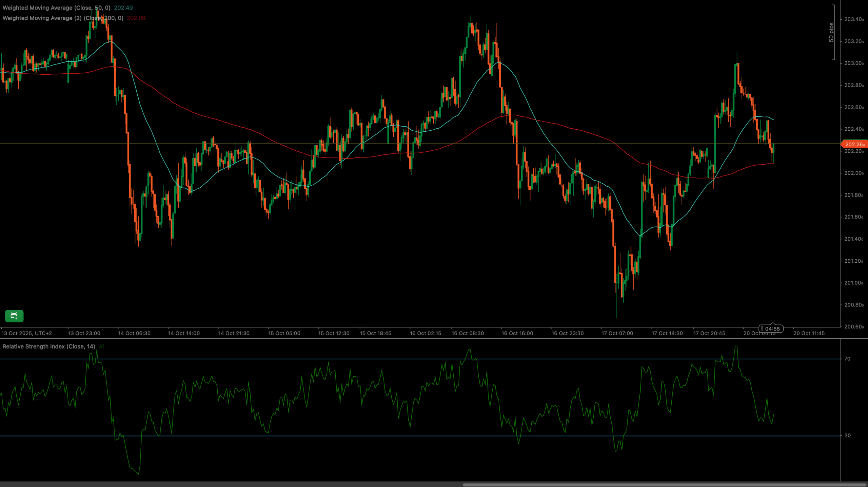This screenshot has width=868, height=487.
Task: Click the 04:55 candle countdown marker
Action: 773,329
